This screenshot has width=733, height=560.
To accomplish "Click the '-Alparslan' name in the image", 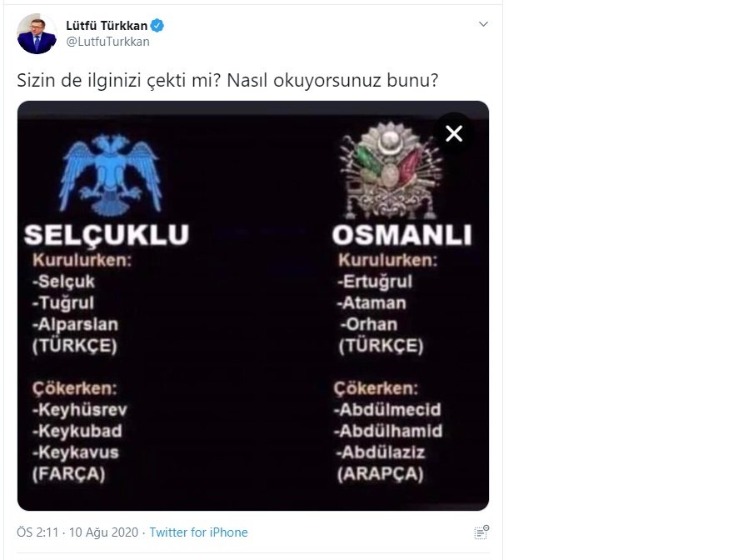I will click(x=77, y=324).
